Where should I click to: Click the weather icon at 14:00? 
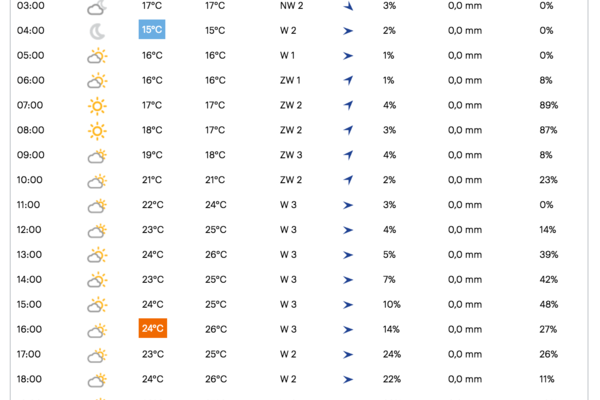pos(97,280)
